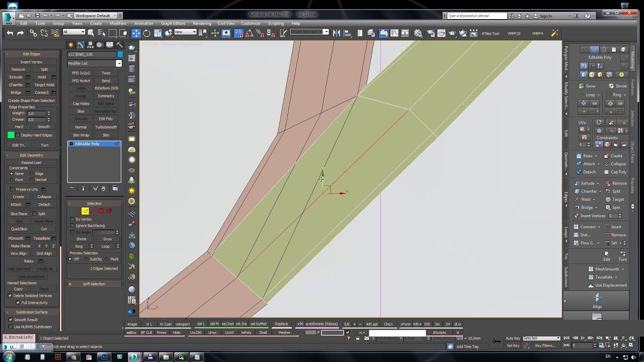The height and width of the screenshot is (362, 644).
Task: Click the Windows Start button
Action: (x=9, y=356)
